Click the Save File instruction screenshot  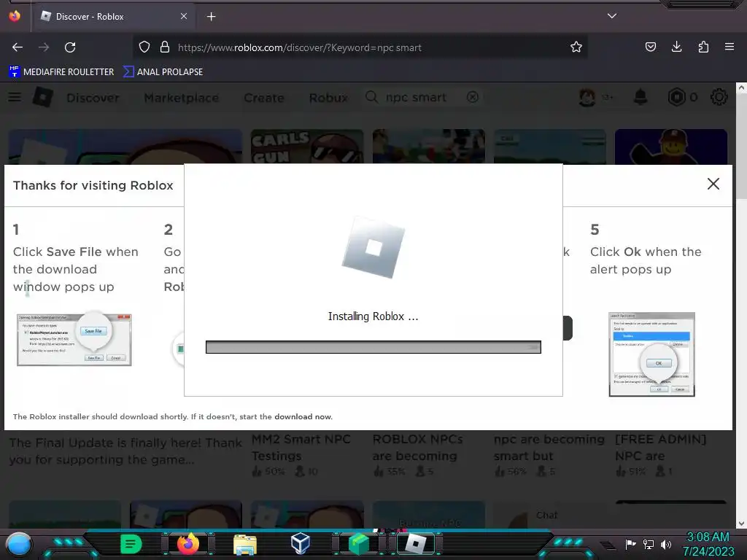[x=74, y=340]
